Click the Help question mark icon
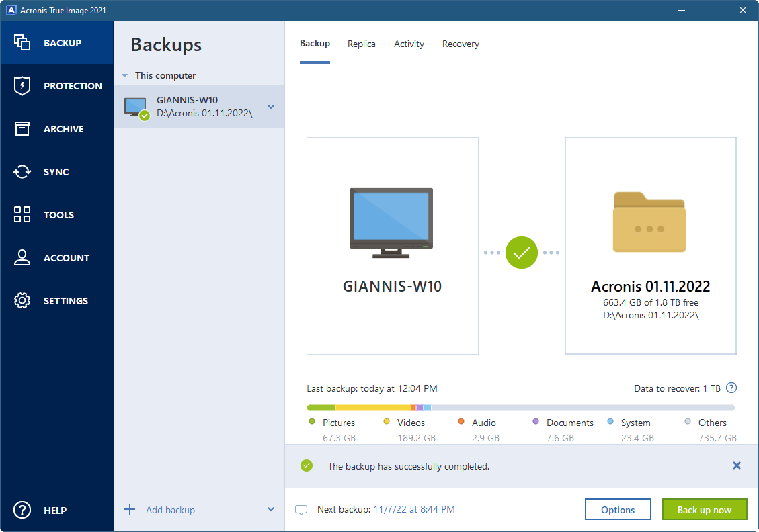Image resolution: width=759 pixels, height=532 pixels. [x=22, y=510]
